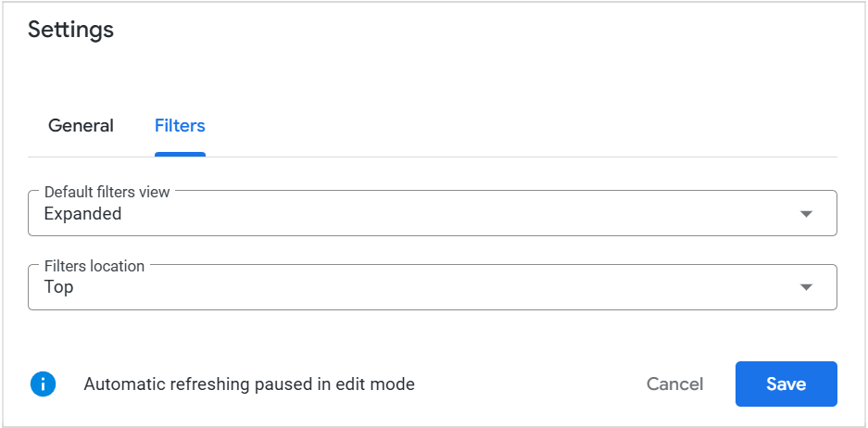
Task: Click the Default filters view dropdown arrow
Action: click(806, 214)
